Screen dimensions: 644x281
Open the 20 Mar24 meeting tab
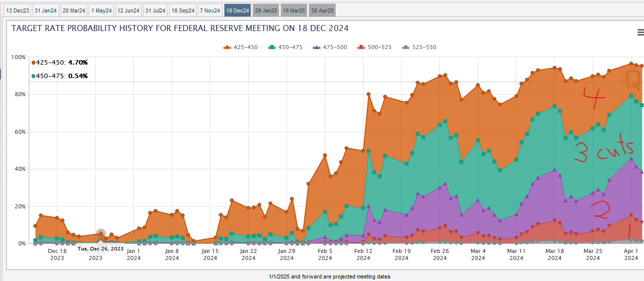73,10
